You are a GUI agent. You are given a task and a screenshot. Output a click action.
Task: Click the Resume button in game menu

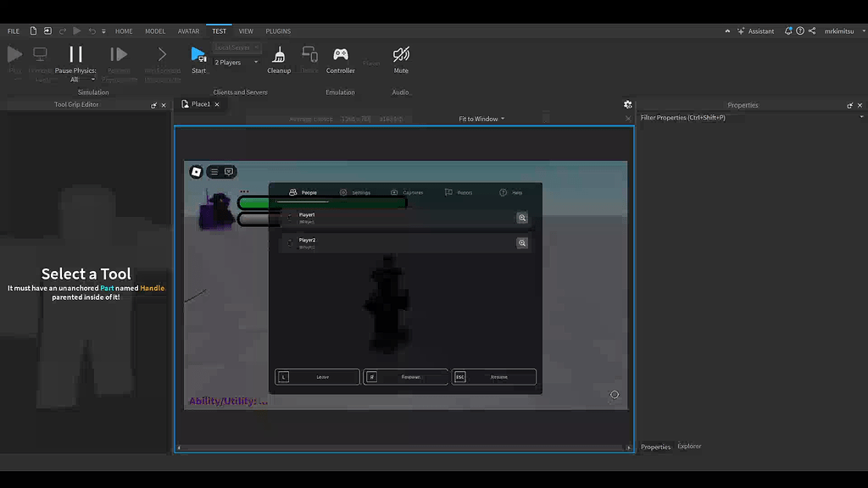pyautogui.click(x=494, y=377)
